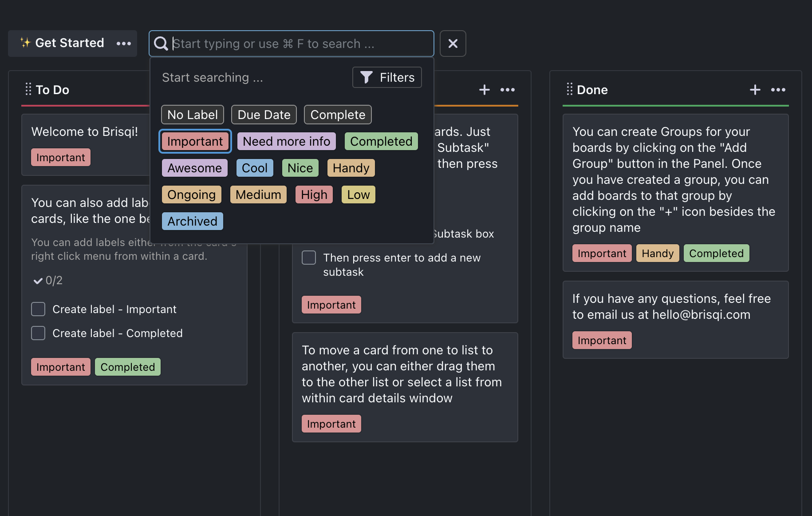Viewport: 812px width, 516px height.
Task: Choose the Cool label filter
Action: 255,168
